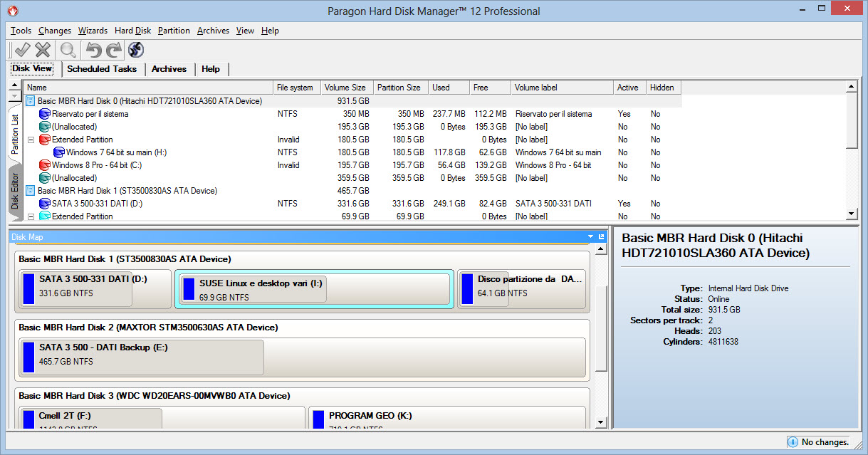Click the magnifying glass toolbar icon
Image resolution: width=868 pixels, height=455 pixels.
[x=68, y=49]
